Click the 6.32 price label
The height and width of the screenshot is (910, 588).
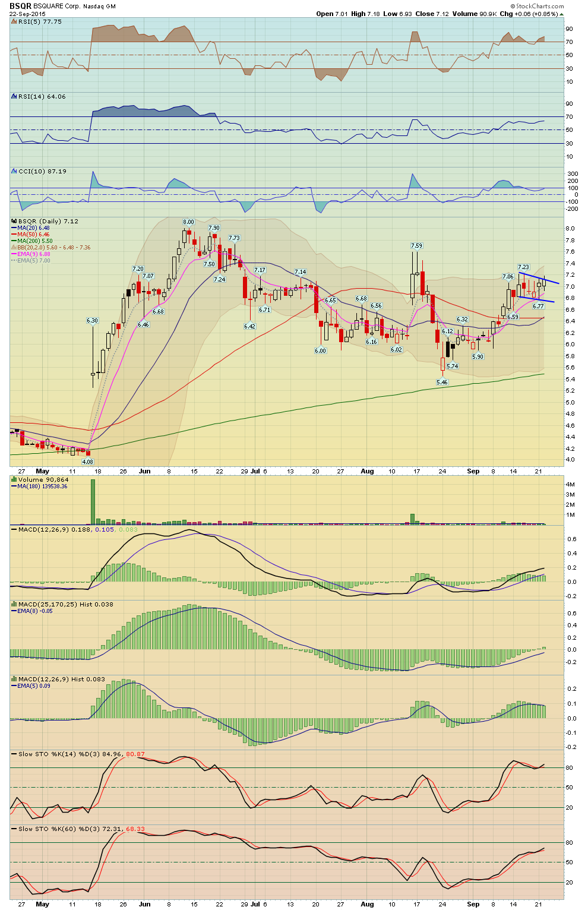[x=462, y=320]
